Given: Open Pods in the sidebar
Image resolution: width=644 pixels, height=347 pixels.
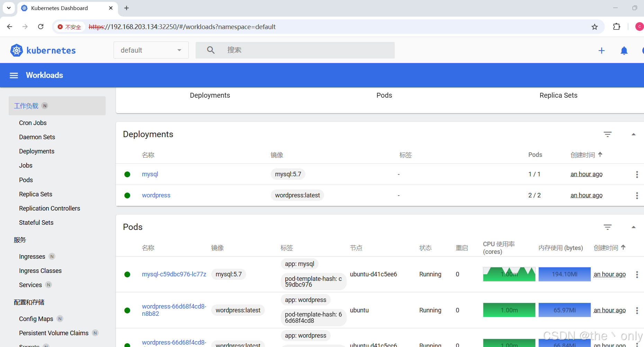Looking at the screenshot, I should coord(26,180).
